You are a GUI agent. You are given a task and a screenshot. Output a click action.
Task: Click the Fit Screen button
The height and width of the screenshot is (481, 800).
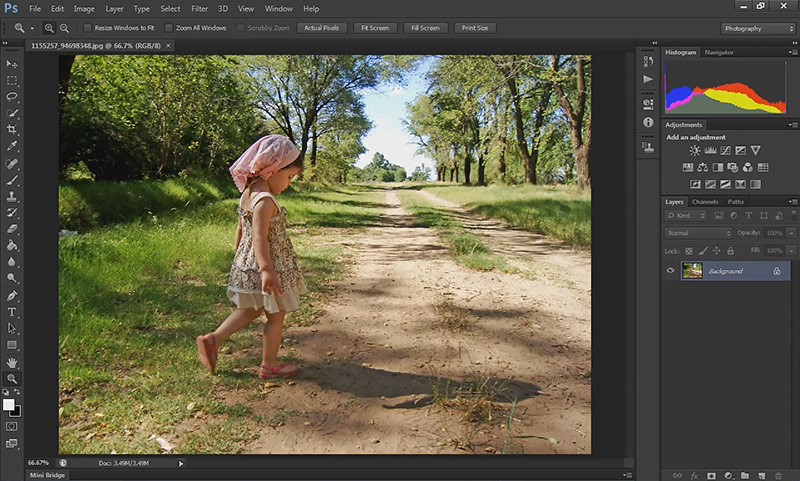point(375,28)
